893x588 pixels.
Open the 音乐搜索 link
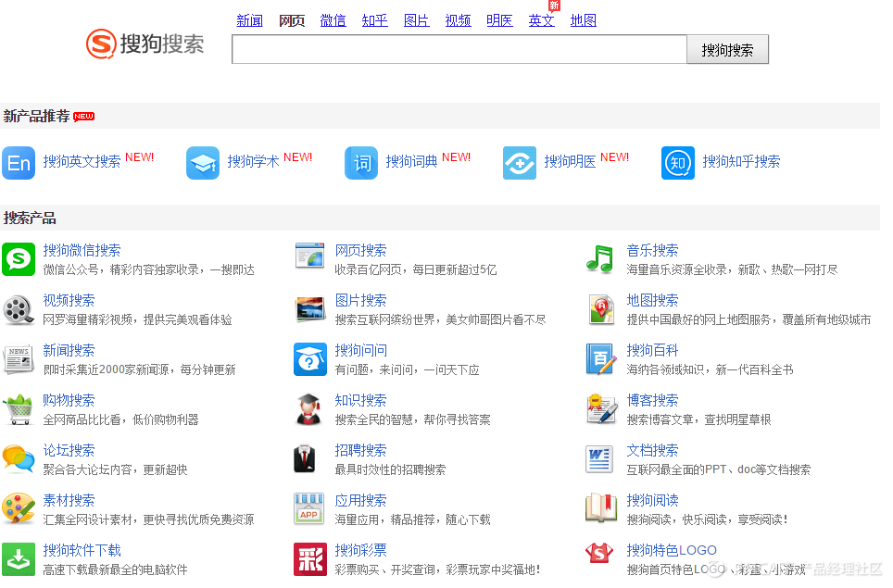652,250
